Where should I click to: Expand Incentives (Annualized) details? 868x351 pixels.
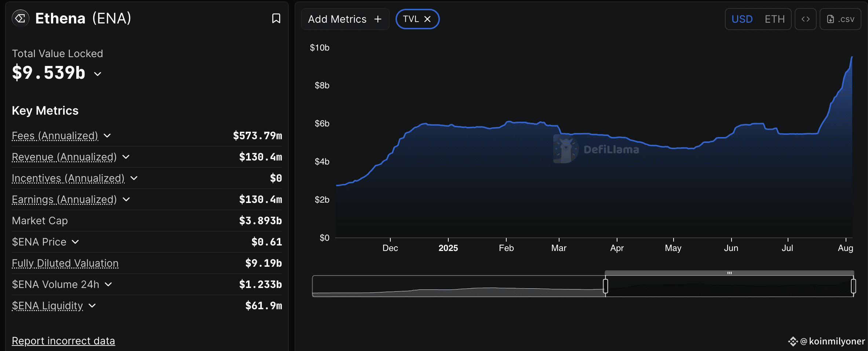click(x=134, y=178)
